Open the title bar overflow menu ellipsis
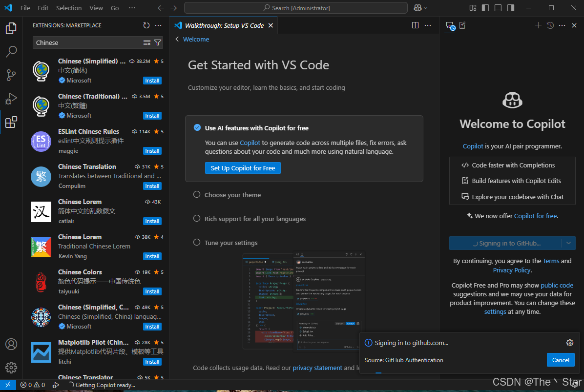This screenshot has width=584, height=392. click(x=132, y=8)
